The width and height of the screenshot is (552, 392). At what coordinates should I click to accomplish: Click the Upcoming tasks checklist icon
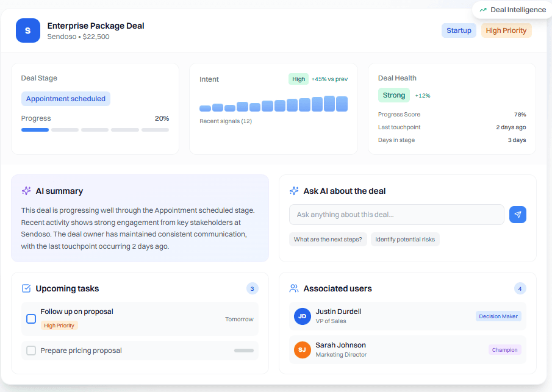click(26, 288)
